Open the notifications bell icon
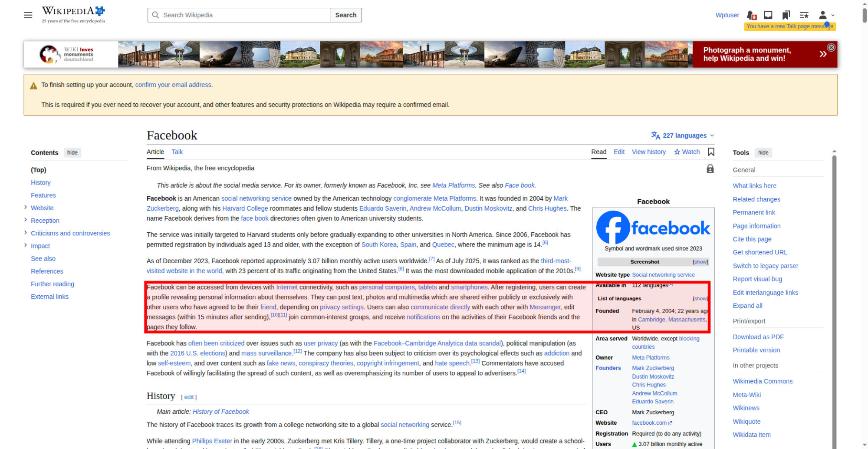Viewport: 868px width, 449px height. pos(751,15)
